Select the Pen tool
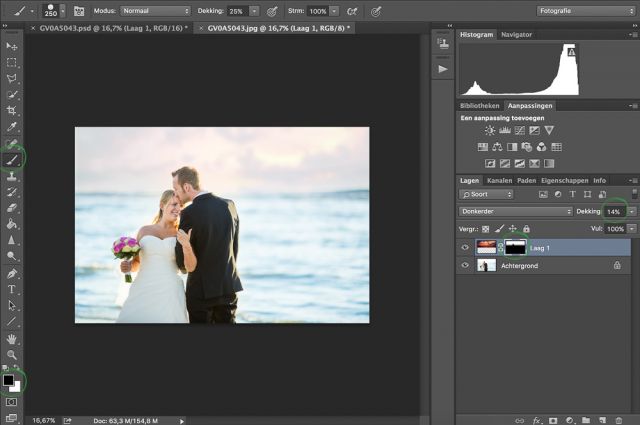This screenshot has height=425, width=640. (x=11, y=273)
